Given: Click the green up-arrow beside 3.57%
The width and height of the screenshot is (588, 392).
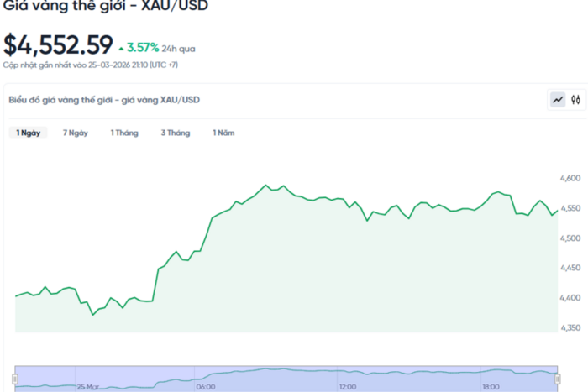Looking at the screenshot, I should (122, 48).
